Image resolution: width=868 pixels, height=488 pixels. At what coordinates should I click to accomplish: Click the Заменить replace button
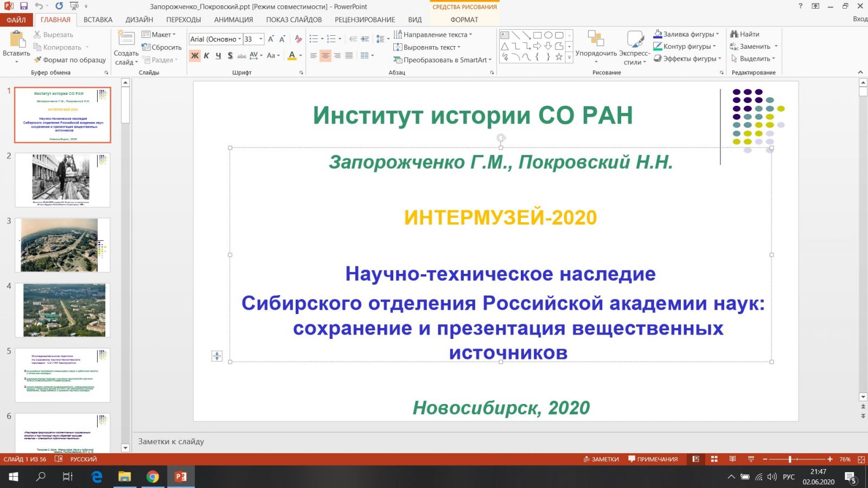click(x=754, y=47)
